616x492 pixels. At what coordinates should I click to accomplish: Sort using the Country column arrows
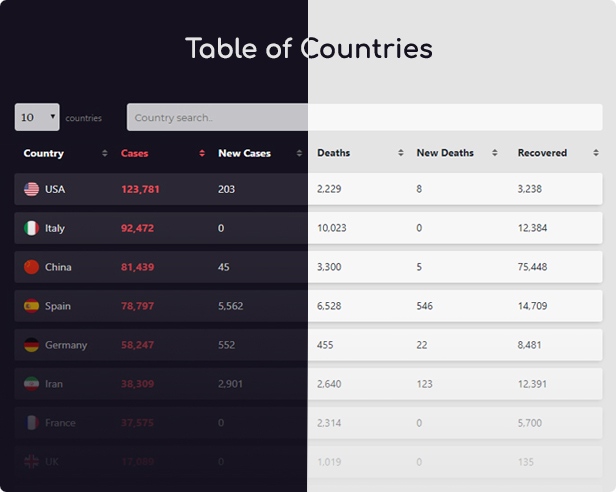point(105,154)
